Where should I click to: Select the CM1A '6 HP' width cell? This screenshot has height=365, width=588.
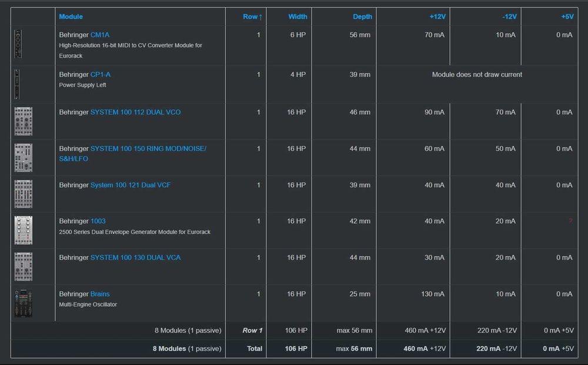pos(298,35)
